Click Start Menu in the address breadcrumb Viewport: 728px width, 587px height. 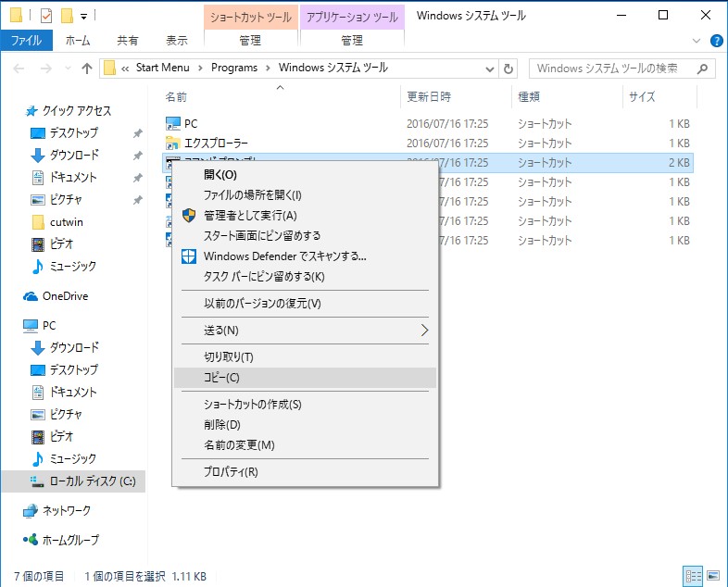[162, 68]
